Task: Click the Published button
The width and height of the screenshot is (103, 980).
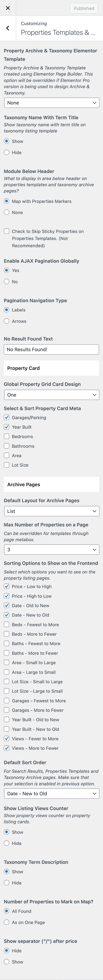Action: tap(84, 8)
